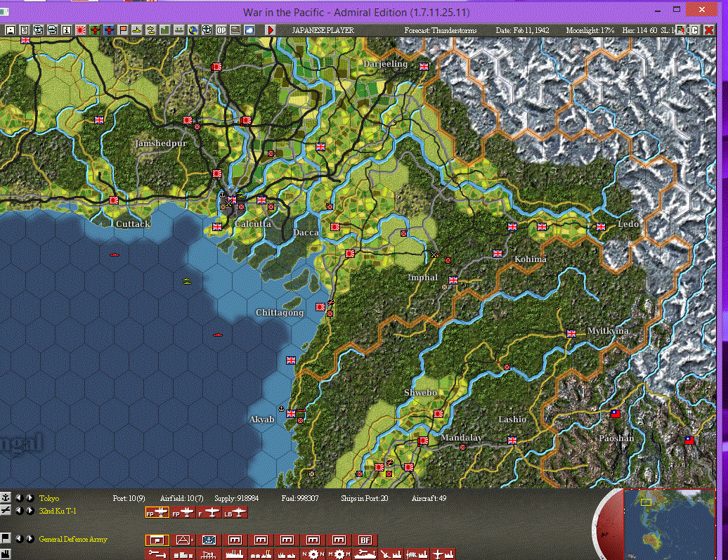Click the Calcutta city label on map
This screenshot has height=560, width=728.
252,224
